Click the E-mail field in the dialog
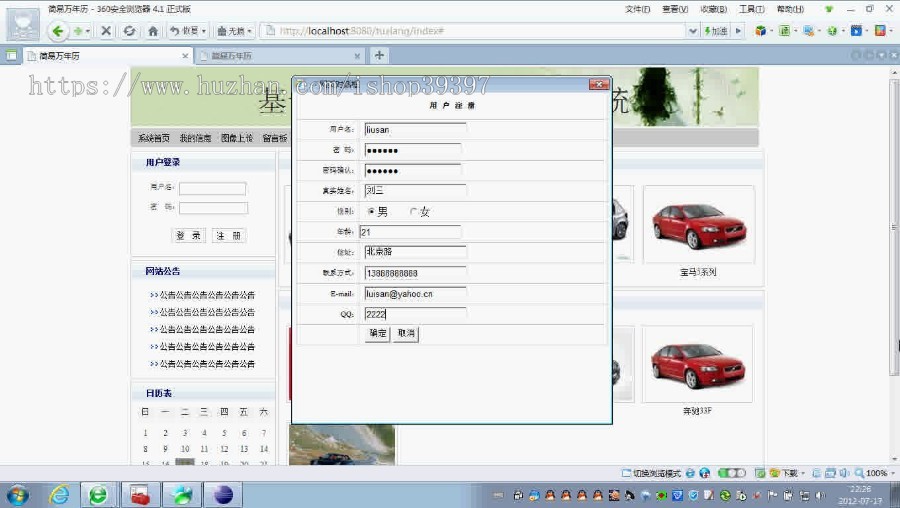 coord(415,294)
